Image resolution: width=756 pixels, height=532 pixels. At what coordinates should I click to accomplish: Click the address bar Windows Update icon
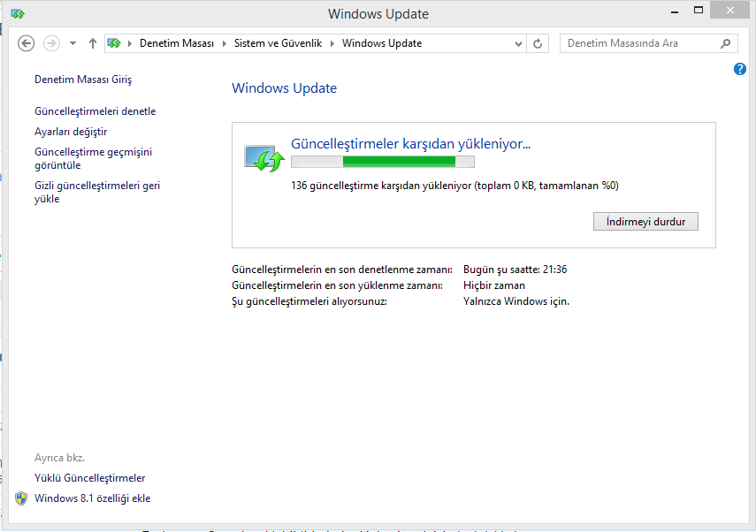(x=114, y=43)
